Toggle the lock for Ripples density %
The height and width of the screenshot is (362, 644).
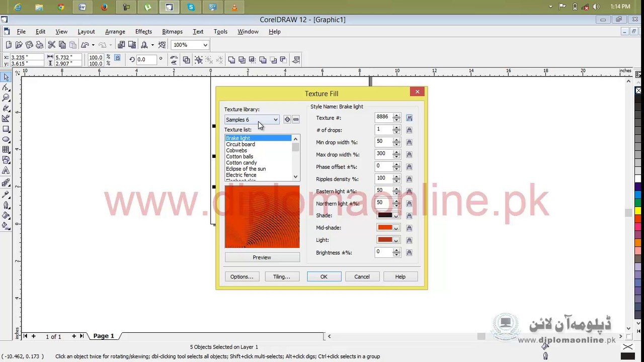point(409,179)
